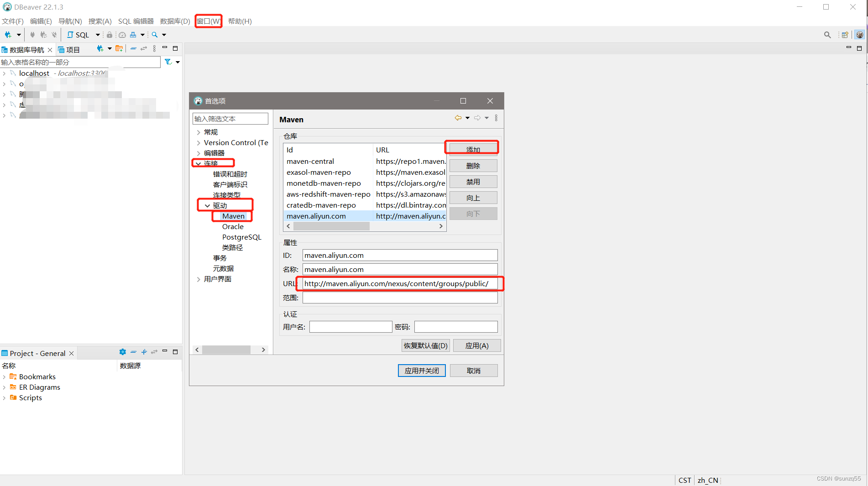The width and height of the screenshot is (868, 486).
Task: Expand the SQL editor dropdown arrow
Action: [x=98, y=35]
